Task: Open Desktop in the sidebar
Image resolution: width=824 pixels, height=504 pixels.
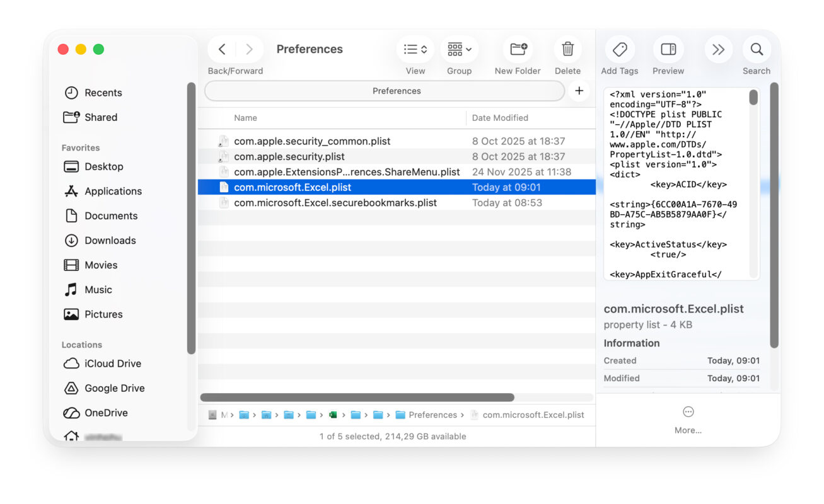Action: point(104,166)
